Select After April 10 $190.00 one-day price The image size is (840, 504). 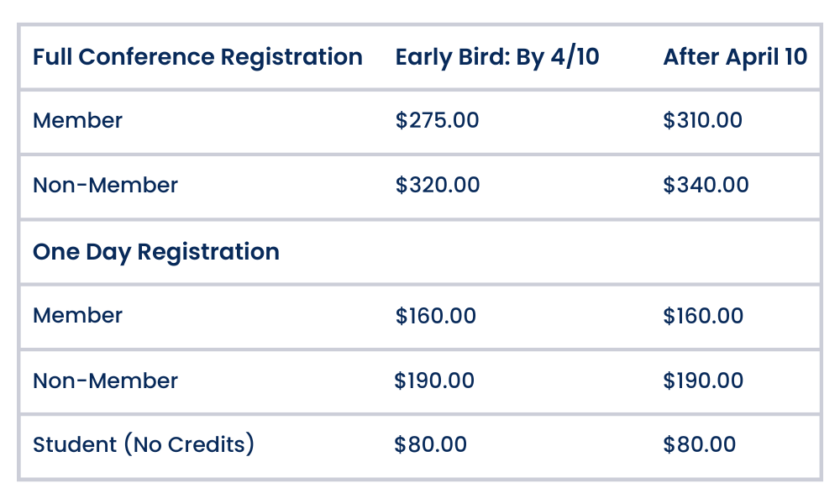[703, 381]
